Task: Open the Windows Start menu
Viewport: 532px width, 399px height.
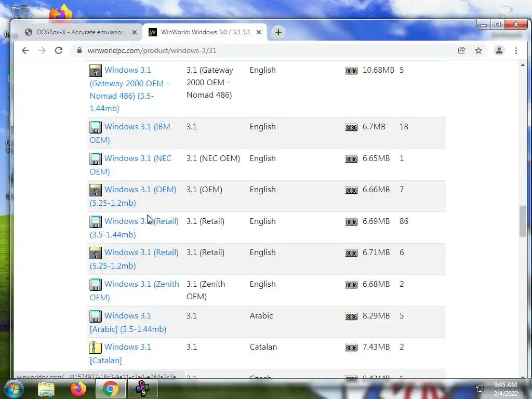Action: click(14, 389)
